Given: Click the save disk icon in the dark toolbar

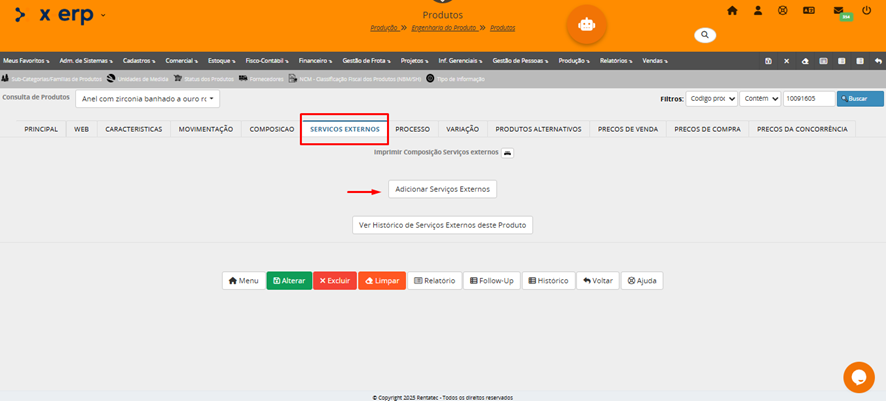Looking at the screenshot, I should point(768,61).
